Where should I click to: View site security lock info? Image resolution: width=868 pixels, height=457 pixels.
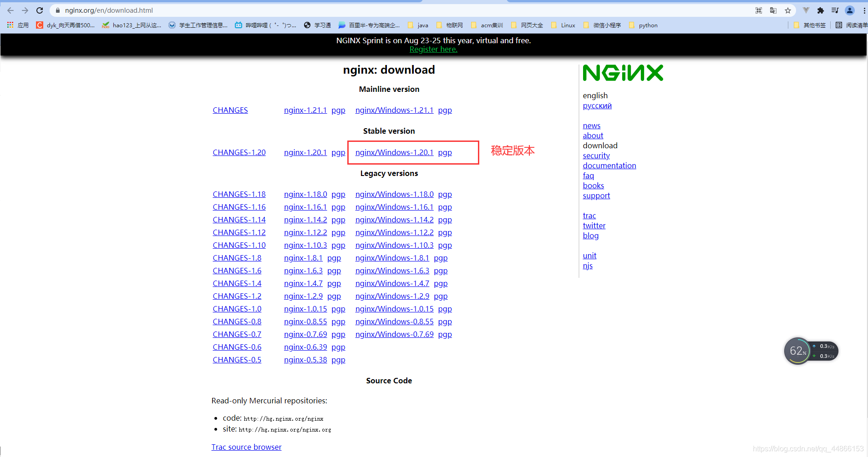[x=58, y=10]
